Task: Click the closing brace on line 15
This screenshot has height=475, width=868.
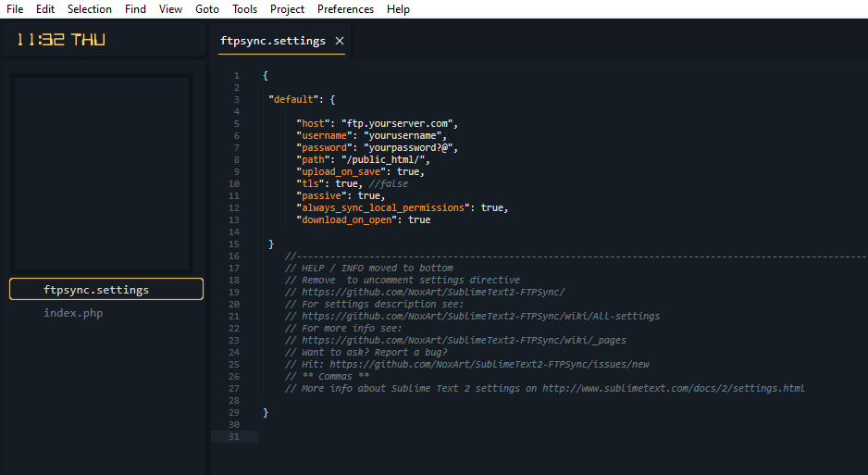Action: coord(271,244)
